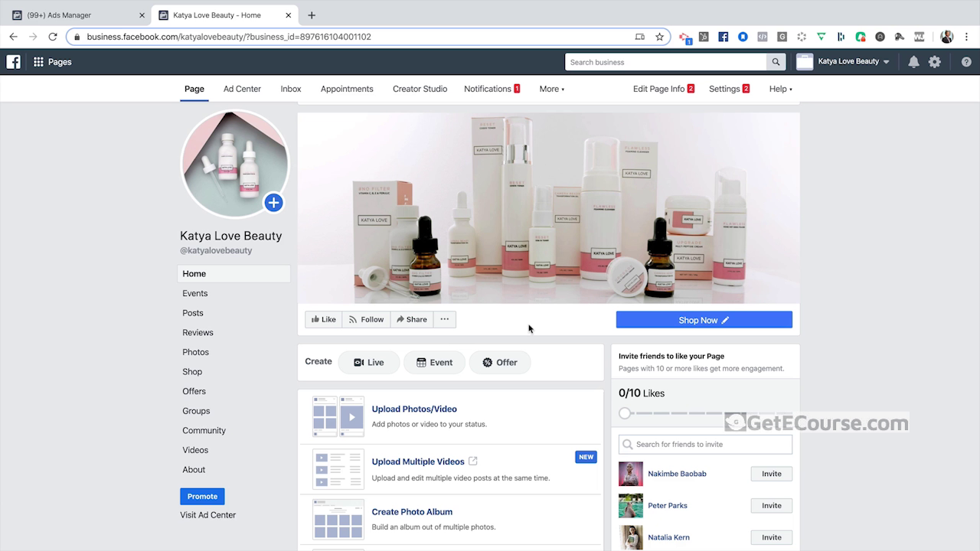Image resolution: width=980 pixels, height=551 pixels.
Task: Open the Chrome three-dot menu
Action: pos(967,37)
